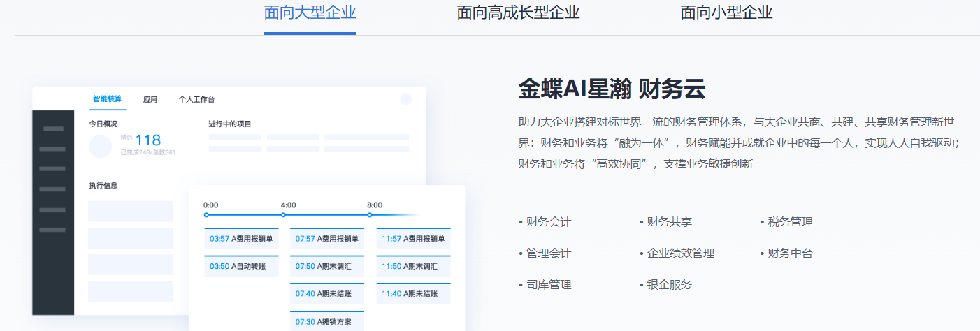Click the 07:30 A摊销方案 card
The image size is (980, 331).
(327, 321)
